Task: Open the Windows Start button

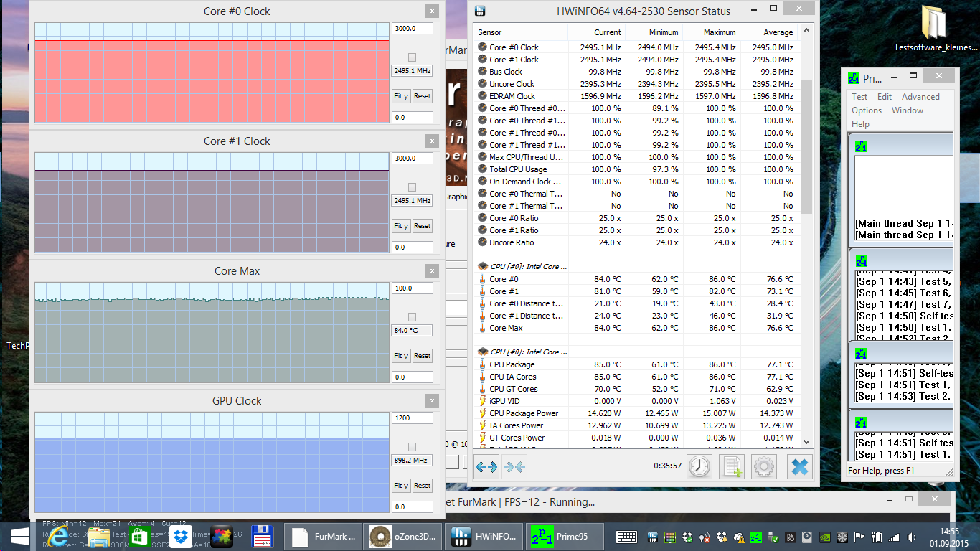Action: (x=20, y=537)
